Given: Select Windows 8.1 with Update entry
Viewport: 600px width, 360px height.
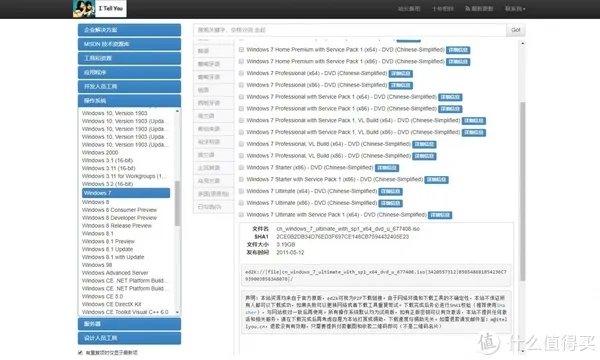Looking at the screenshot, I should point(113,257).
